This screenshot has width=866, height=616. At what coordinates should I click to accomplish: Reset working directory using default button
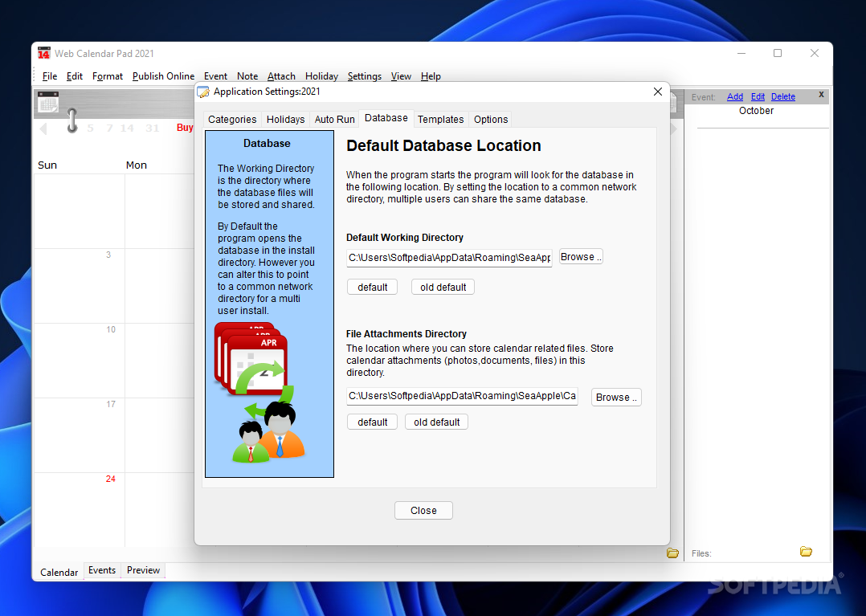click(372, 287)
